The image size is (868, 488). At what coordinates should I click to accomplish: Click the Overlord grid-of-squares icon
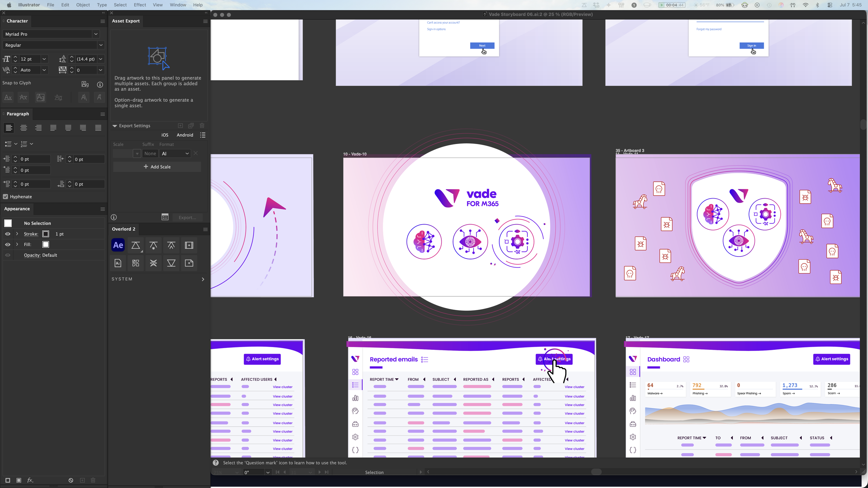[136, 263]
